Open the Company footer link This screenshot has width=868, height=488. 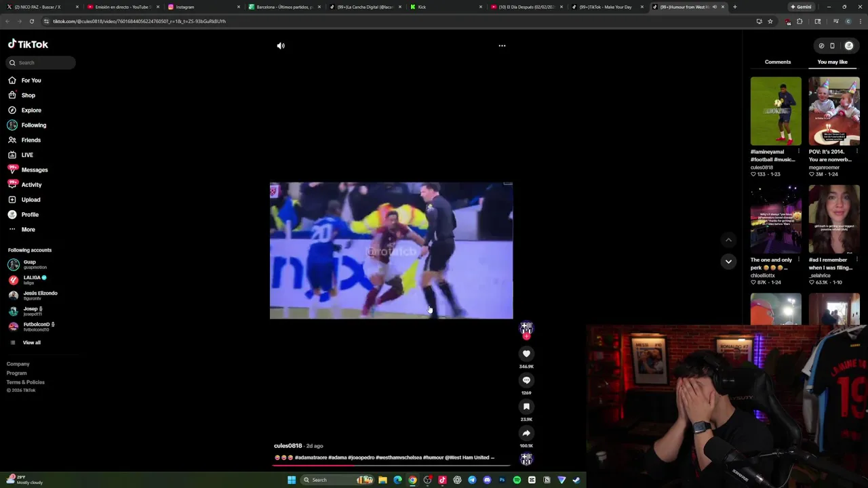click(18, 364)
